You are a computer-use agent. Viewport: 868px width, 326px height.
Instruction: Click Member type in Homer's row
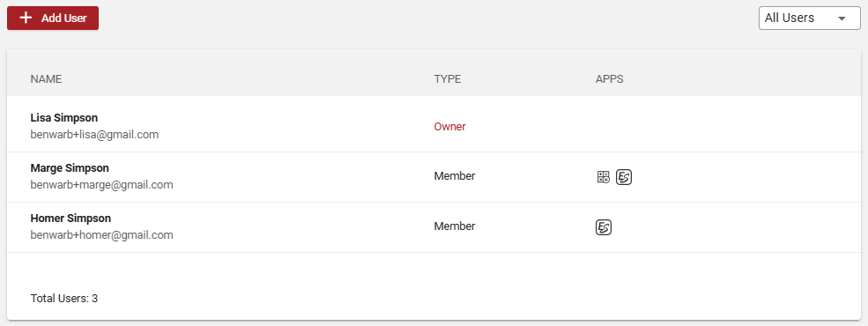pos(455,226)
